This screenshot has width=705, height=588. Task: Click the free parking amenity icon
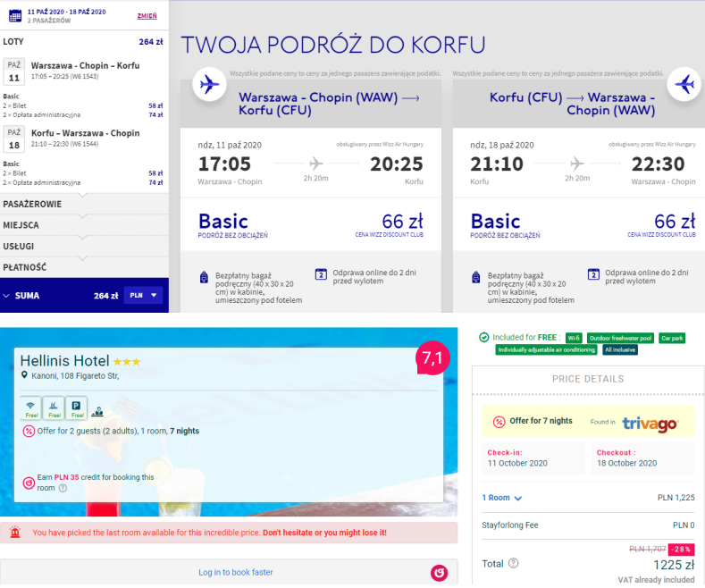tap(77, 408)
